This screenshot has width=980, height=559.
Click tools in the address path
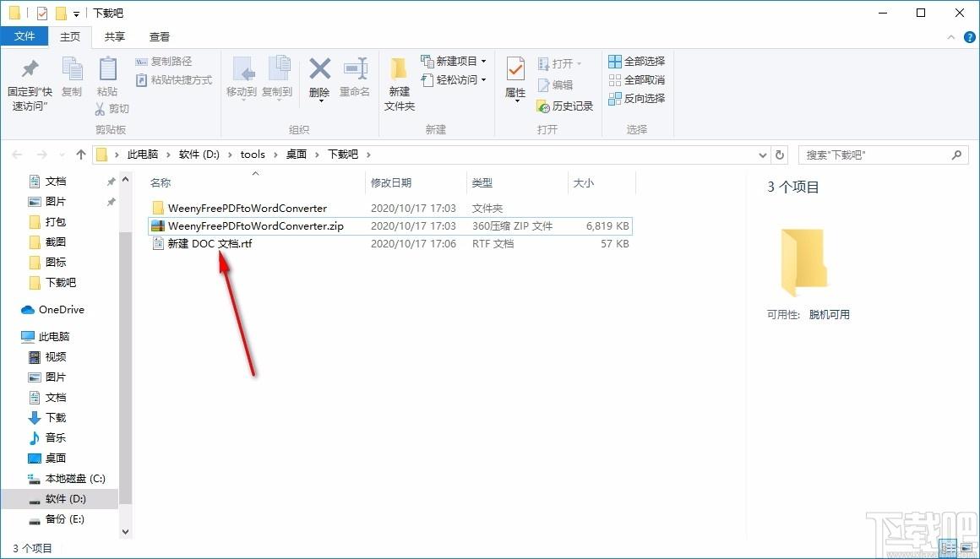(253, 155)
